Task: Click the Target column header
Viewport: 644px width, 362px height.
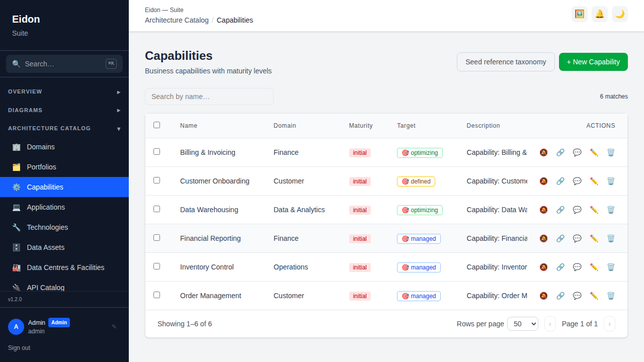Action: [x=406, y=126]
